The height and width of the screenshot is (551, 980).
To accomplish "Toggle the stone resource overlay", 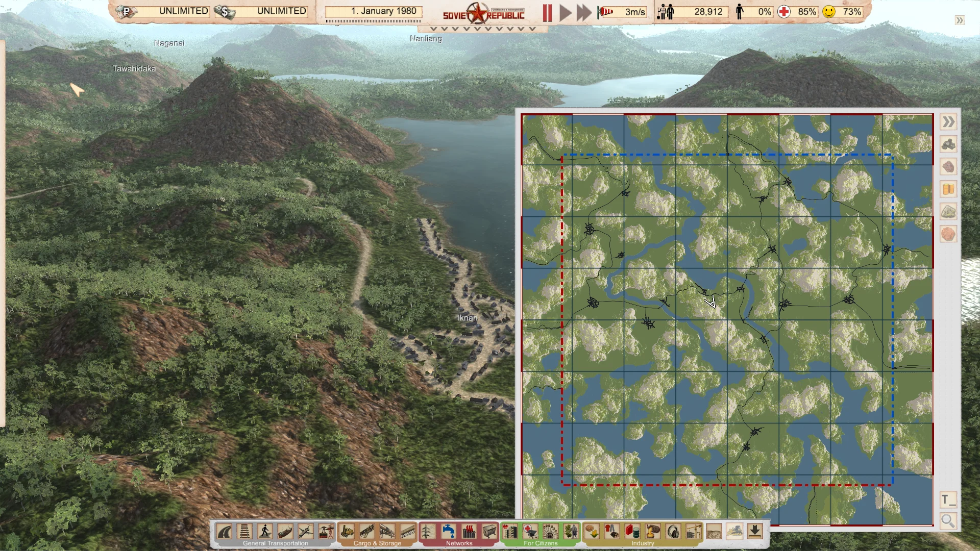I will (x=948, y=211).
